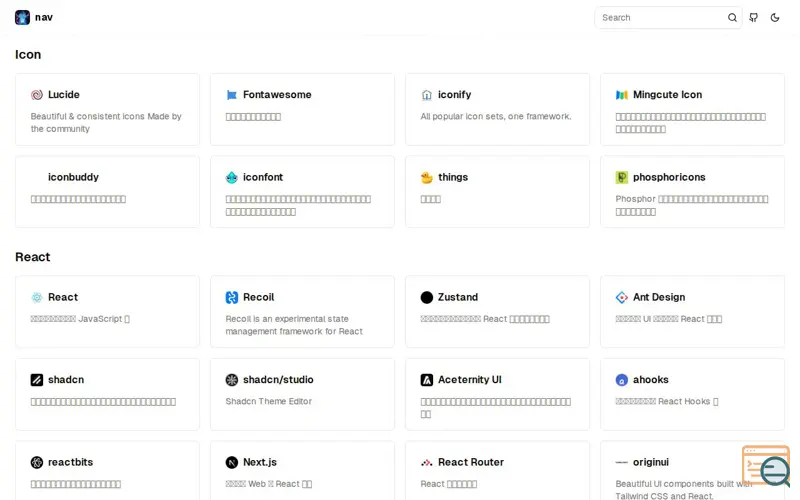This screenshot has width=800, height=500.
Task: Open the originui title link
Action: (x=651, y=463)
